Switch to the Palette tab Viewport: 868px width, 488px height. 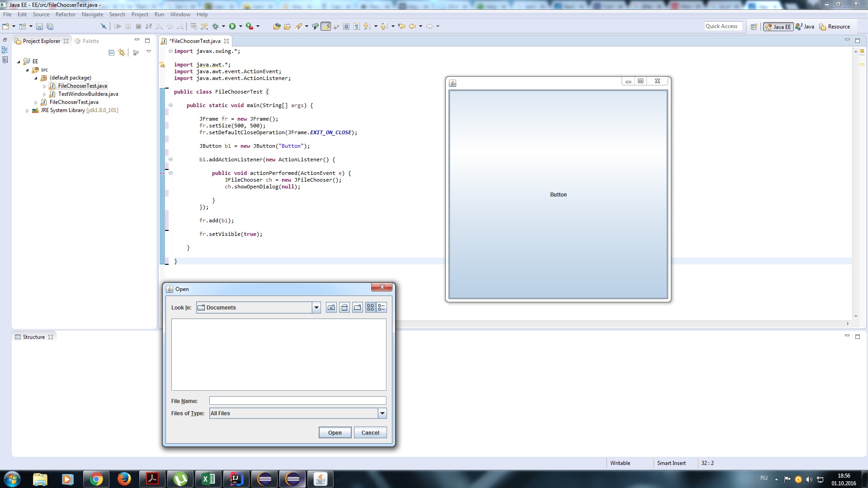coord(87,41)
